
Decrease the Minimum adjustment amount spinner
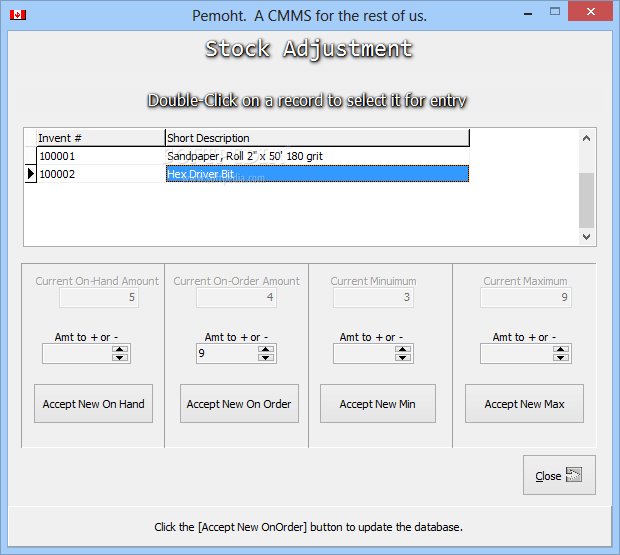coord(403,358)
